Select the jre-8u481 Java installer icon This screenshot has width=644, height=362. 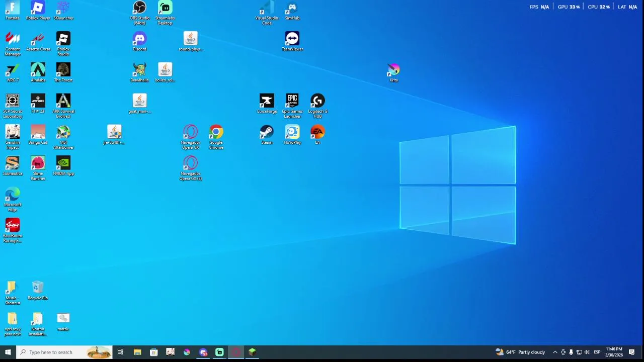coord(114,135)
